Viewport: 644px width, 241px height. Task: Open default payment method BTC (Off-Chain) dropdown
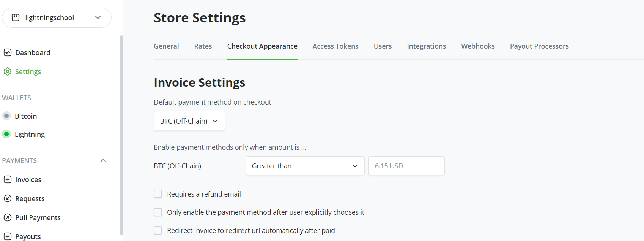click(189, 121)
